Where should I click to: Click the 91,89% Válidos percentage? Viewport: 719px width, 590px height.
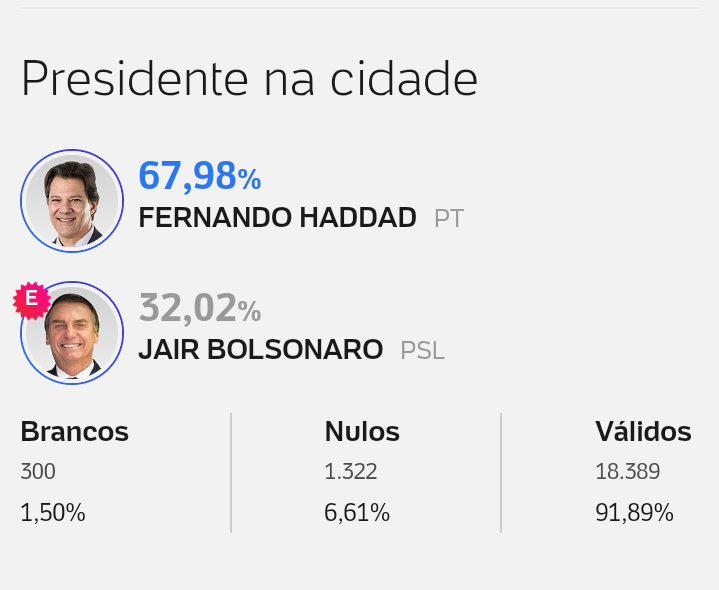tap(634, 513)
